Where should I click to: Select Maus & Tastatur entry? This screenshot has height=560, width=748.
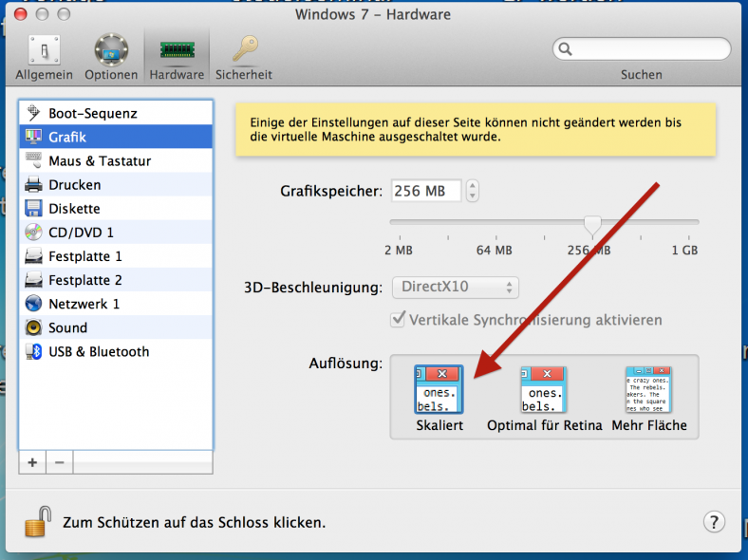(x=116, y=160)
